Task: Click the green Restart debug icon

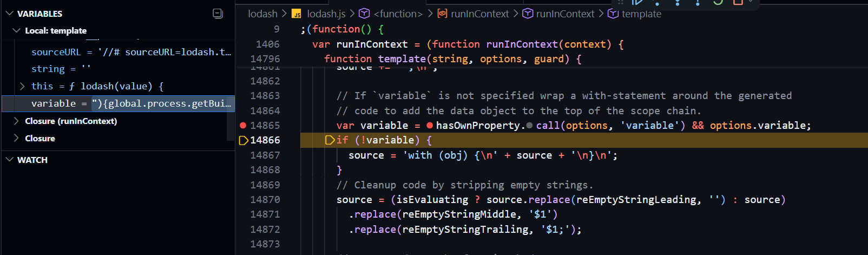Action: [x=718, y=2]
